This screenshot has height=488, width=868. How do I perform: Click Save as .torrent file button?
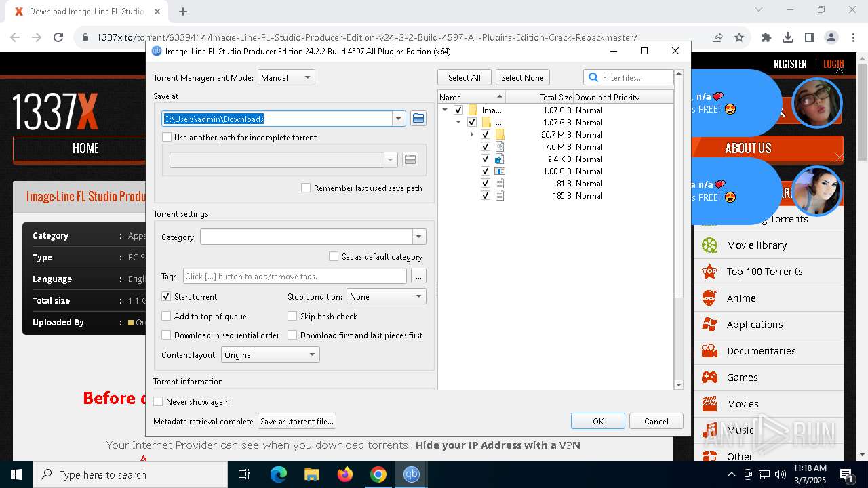[297, 422]
